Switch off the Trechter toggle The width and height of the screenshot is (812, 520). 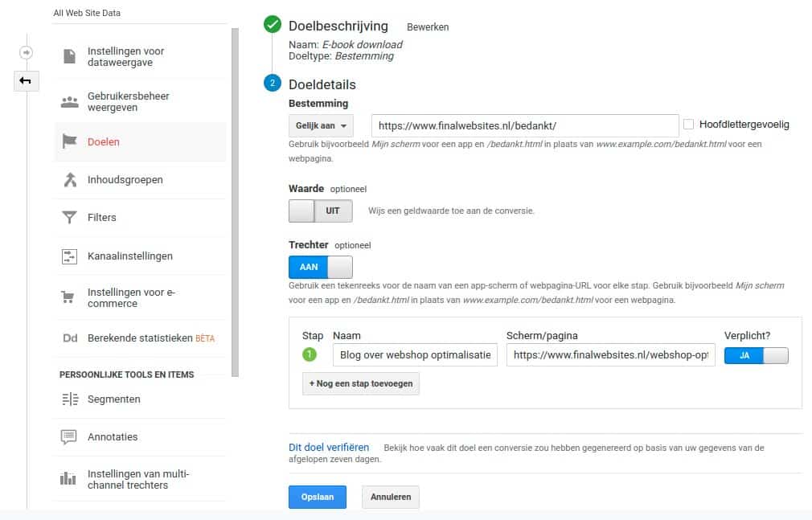coord(320,267)
